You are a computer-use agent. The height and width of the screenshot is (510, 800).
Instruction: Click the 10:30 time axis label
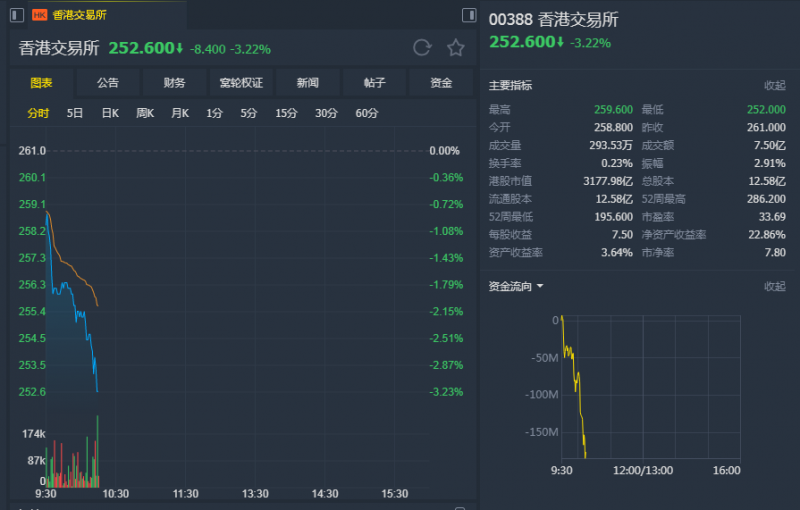[116, 494]
